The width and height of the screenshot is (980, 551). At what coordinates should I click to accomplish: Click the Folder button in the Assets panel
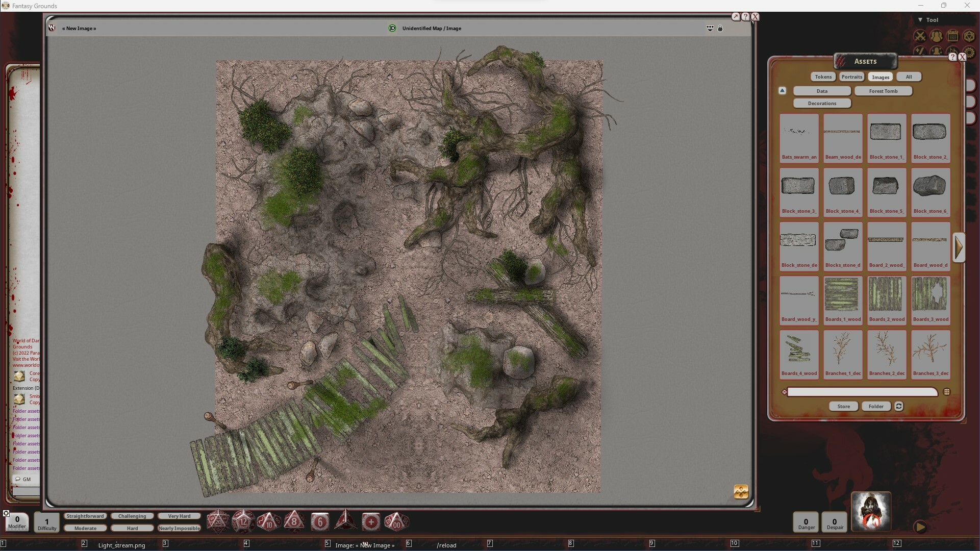pyautogui.click(x=876, y=406)
